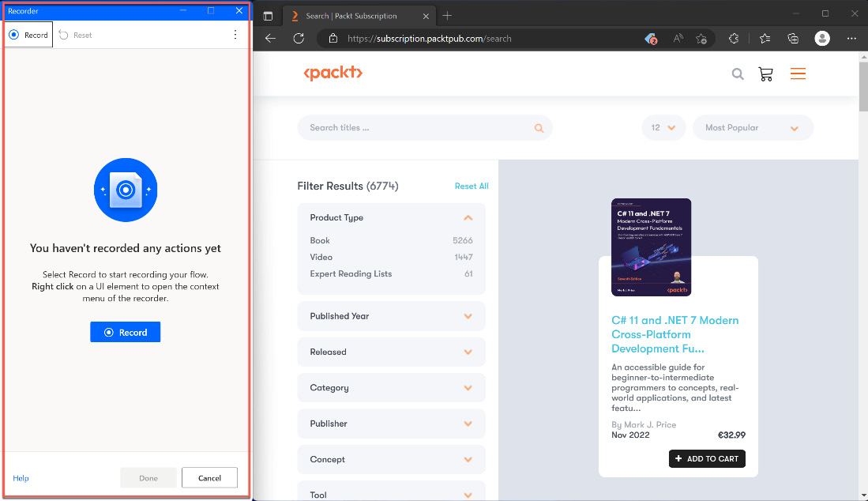Click Reset All filters link
The width and height of the screenshot is (868, 501).
[x=472, y=186]
